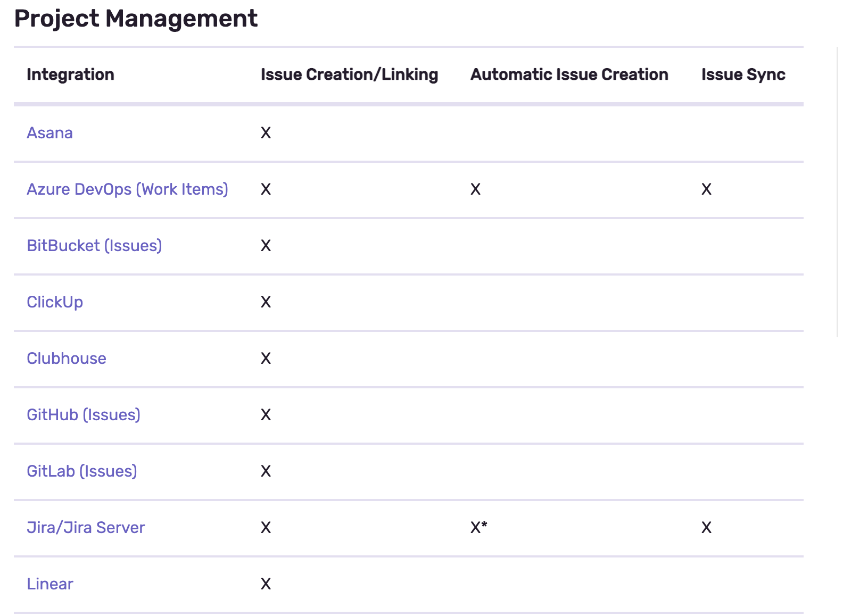Open Azure DevOps (Work Items) link

[127, 189]
